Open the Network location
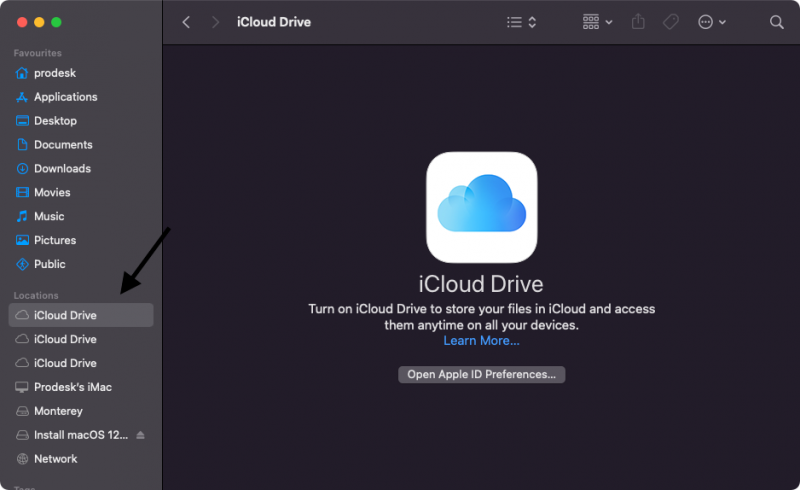800x490 pixels. pyautogui.click(x=55, y=459)
